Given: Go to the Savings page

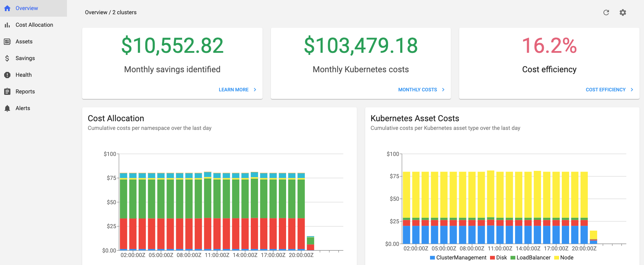Looking at the screenshot, I should click(25, 58).
